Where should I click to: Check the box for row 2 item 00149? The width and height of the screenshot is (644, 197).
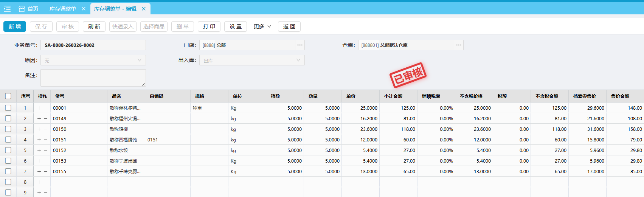(x=8, y=119)
